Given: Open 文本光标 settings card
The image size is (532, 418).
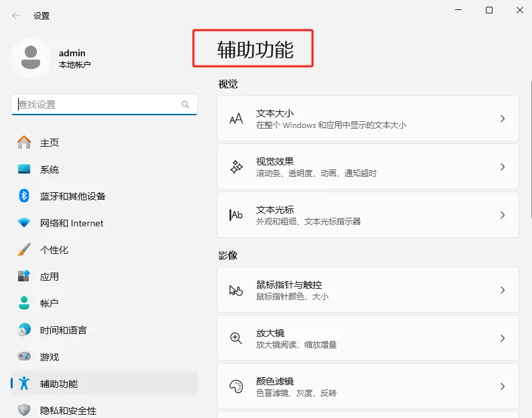Looking at the screenshot, I should click(x=368, y=215).
